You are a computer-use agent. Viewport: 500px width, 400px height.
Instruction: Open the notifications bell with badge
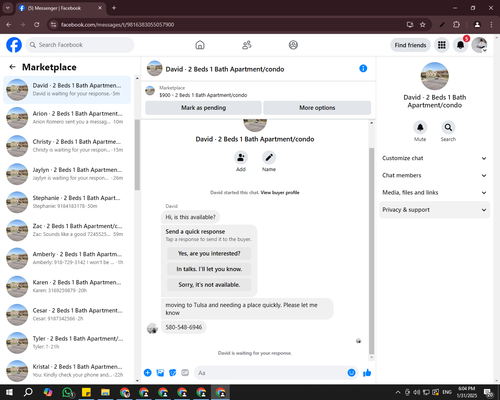coord(461,45)
